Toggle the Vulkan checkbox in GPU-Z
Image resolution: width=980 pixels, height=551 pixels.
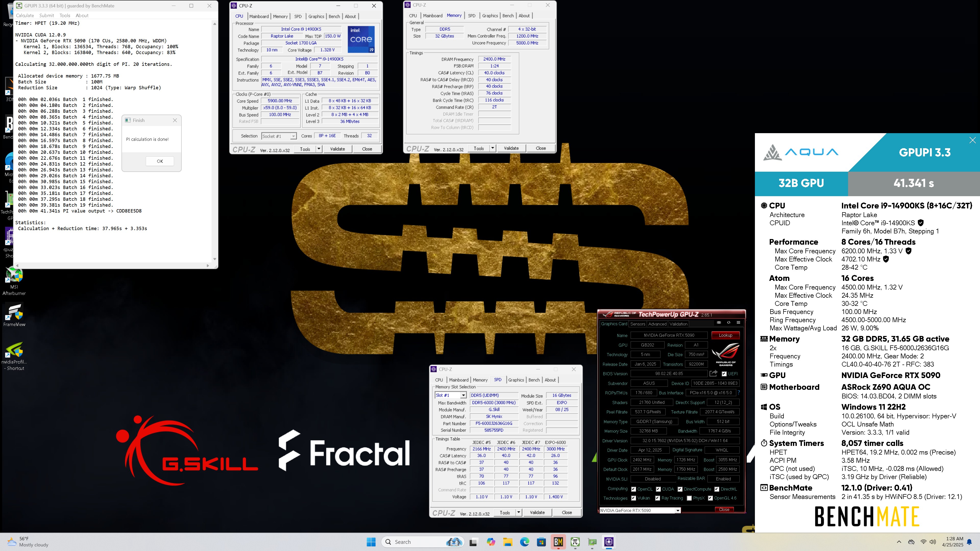[x=633, y=498]
